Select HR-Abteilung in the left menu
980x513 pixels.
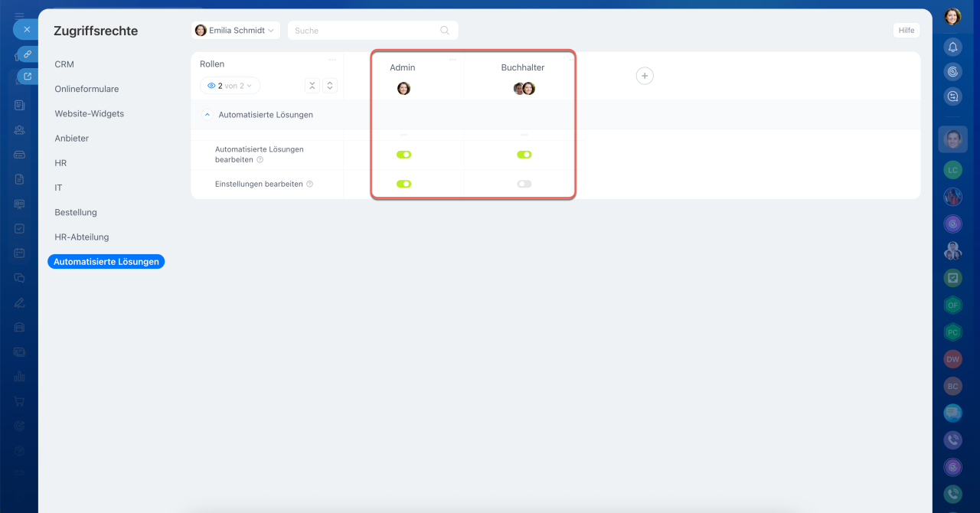click(82, 237)
